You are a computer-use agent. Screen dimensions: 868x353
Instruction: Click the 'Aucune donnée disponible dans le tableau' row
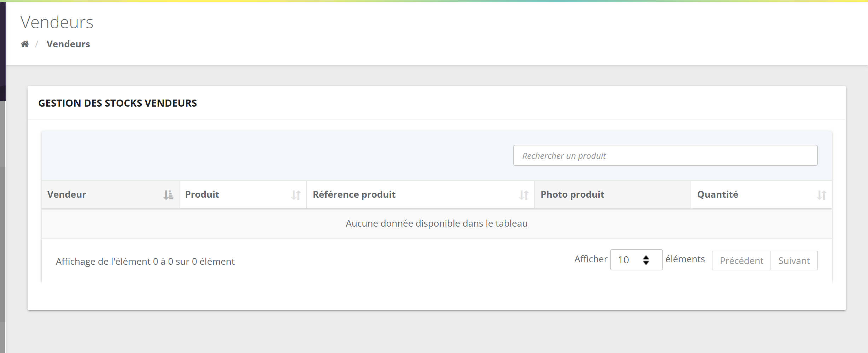click(x=436, y=223)
